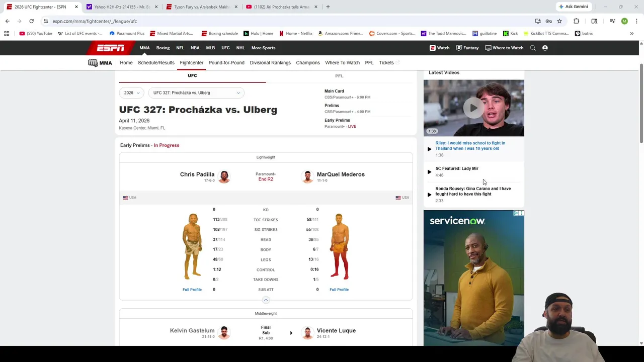Open Tickets external link

pos(389,63)
